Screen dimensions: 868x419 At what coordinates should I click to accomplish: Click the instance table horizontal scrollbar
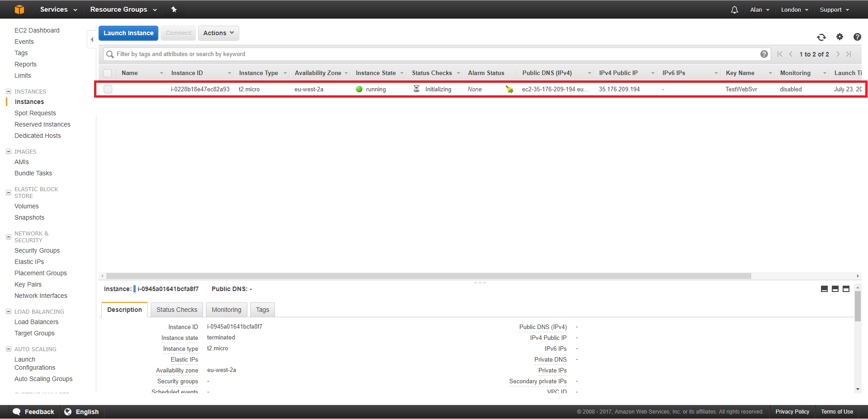click(x=429, y=276)
